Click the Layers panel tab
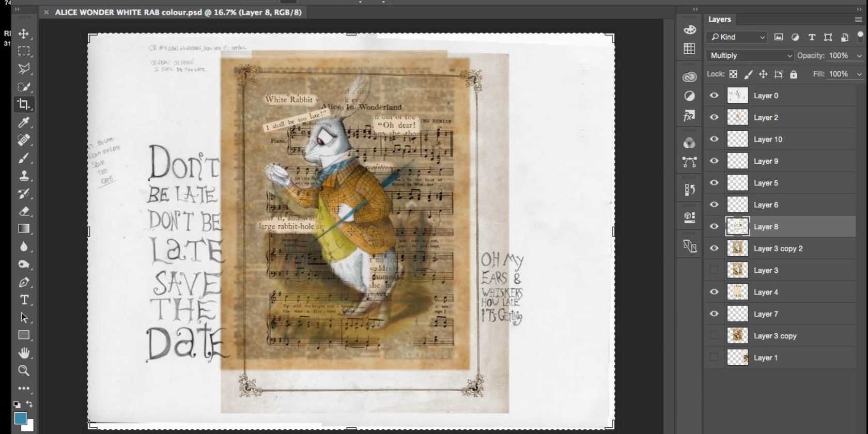 [719, 20]
